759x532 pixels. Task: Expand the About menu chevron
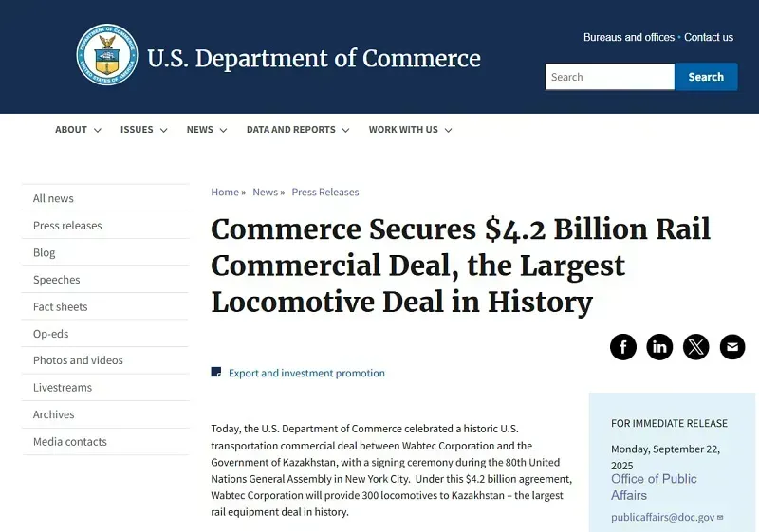point(98,130)
